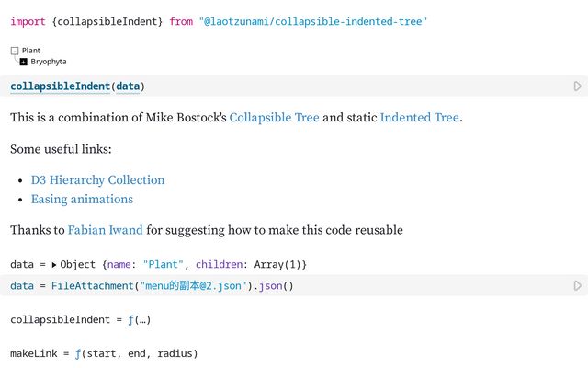Collapse the Plant node box icon
Viewport: 588px width, 368px height.
15,51
